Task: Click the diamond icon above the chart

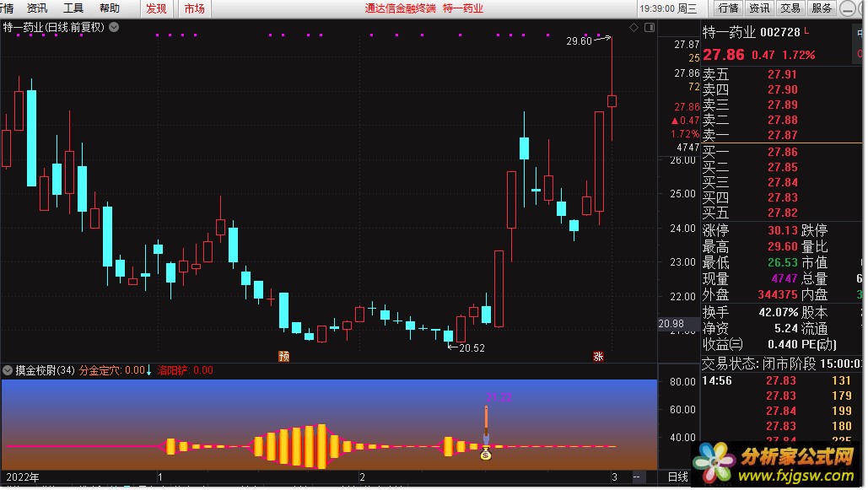Action: point(633,27)
